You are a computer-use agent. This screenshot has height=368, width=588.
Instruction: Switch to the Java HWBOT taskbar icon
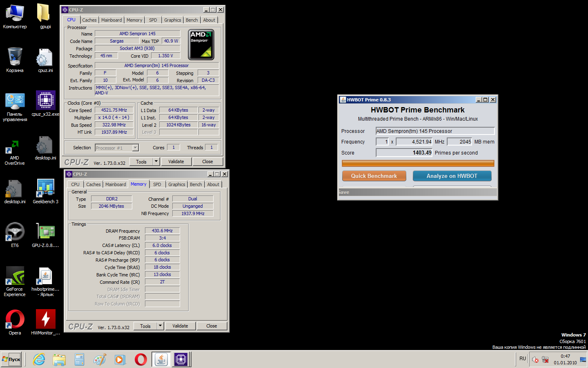161,359
